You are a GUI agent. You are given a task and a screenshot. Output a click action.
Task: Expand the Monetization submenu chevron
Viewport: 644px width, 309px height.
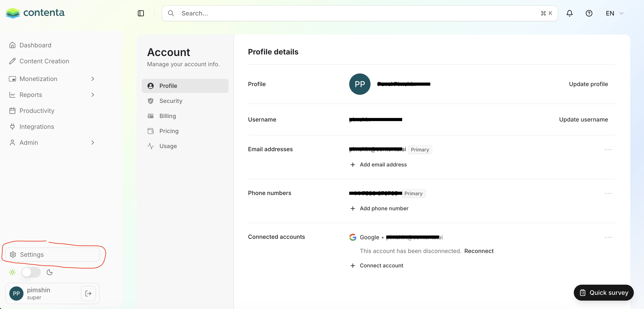click(93, 79)
